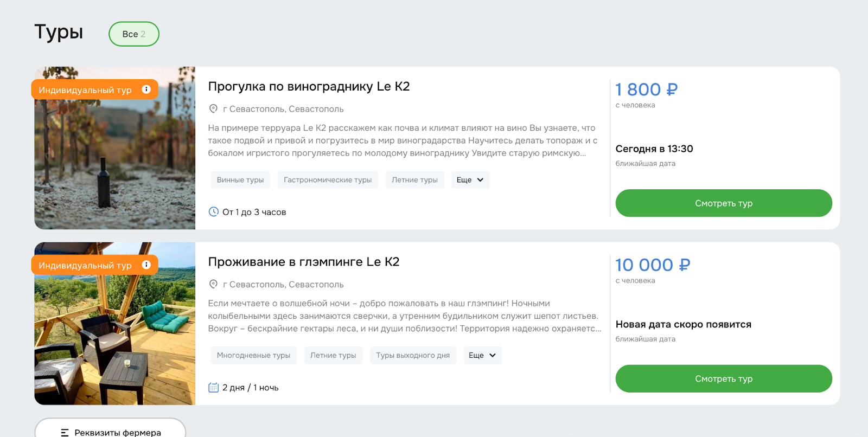Click the info icon on glamping tour badge
The image size is (868, 437).
146,265
